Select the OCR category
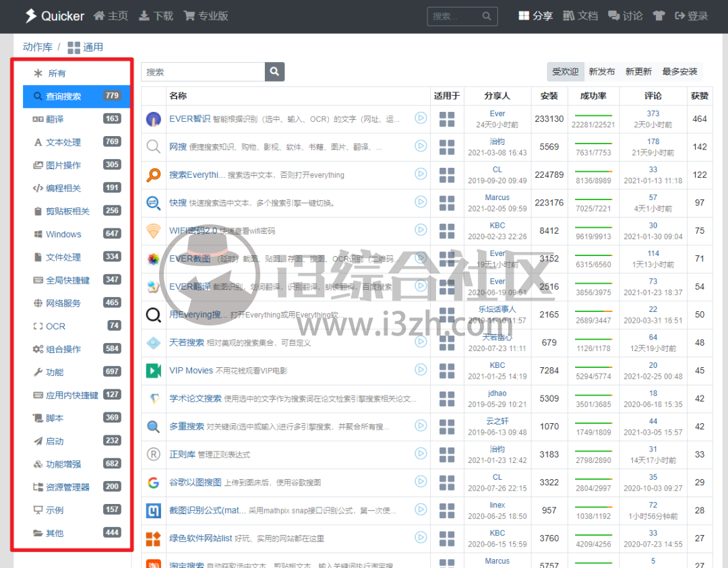728x568 pixels. (x=77, y=325)
